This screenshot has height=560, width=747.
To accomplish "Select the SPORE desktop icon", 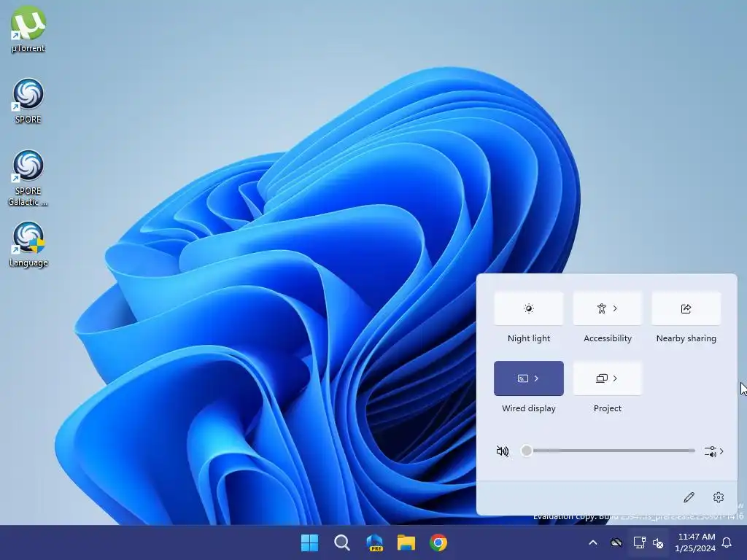I will click(x=28, y=101).
